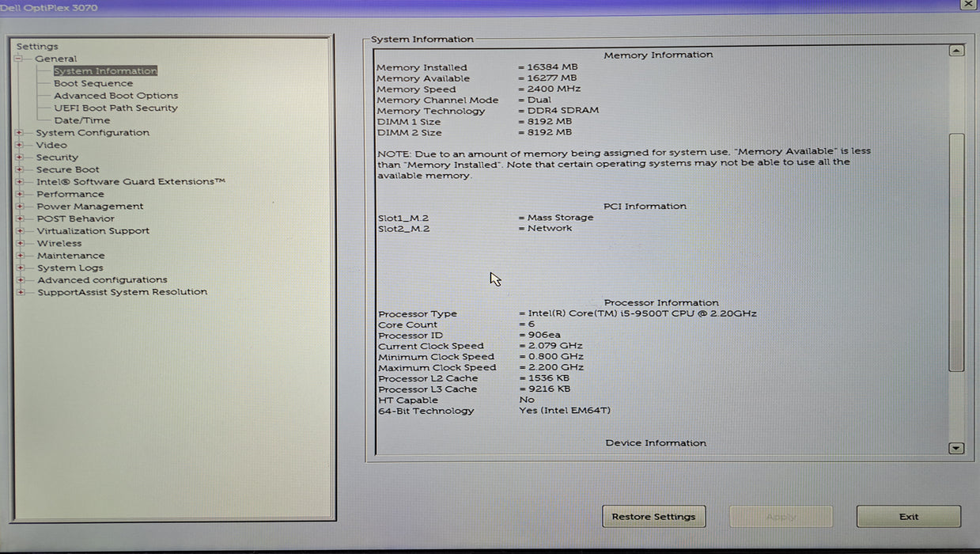Click the Slot2_M.2 Network entry
The width and height of the screenshot is (980, 554).
tap(475, 229)
